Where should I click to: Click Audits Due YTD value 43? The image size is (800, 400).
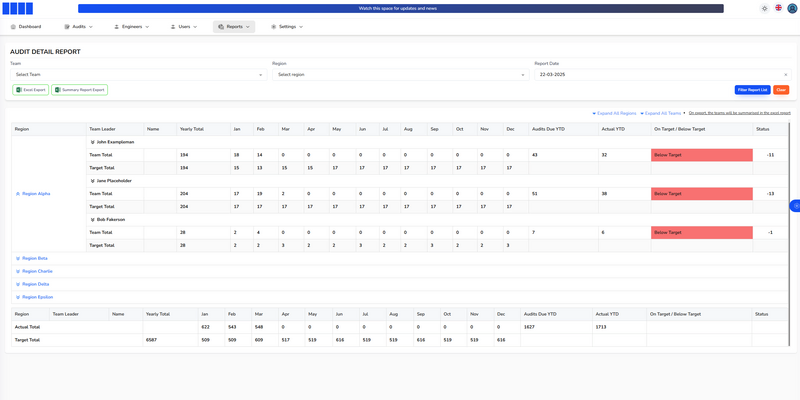(535, 155)
